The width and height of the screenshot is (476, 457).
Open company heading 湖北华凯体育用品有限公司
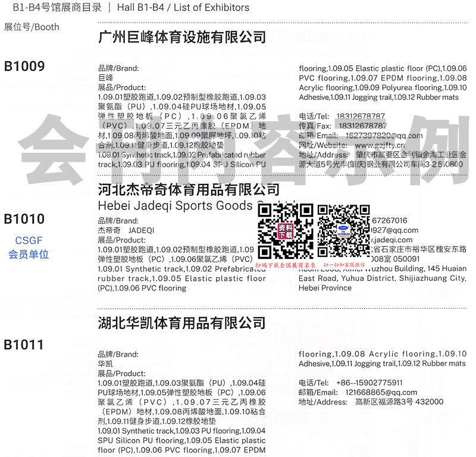(181, 323)
